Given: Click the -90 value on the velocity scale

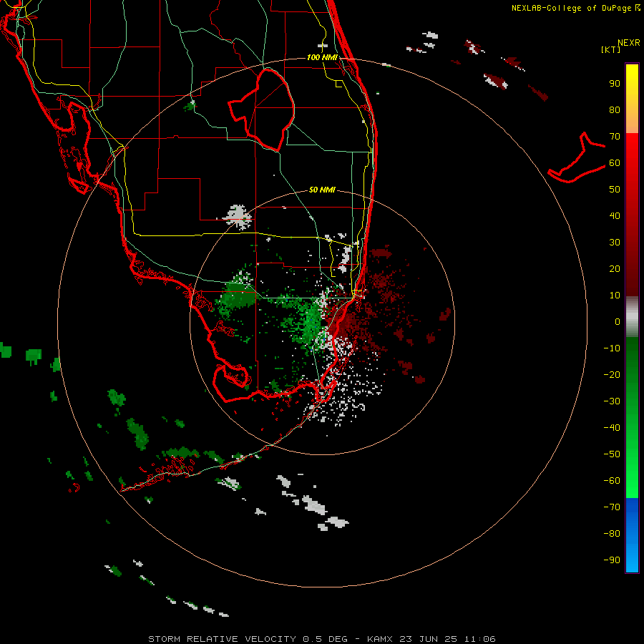Looking at the screenshot, I should pos(612,560).
